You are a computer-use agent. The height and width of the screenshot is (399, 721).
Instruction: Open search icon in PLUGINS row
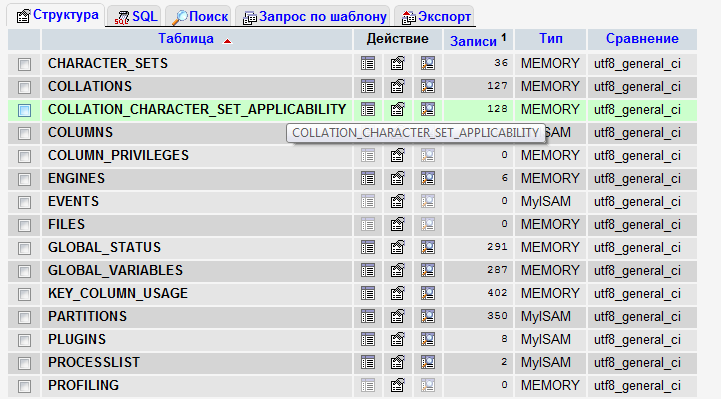(428, 339)
